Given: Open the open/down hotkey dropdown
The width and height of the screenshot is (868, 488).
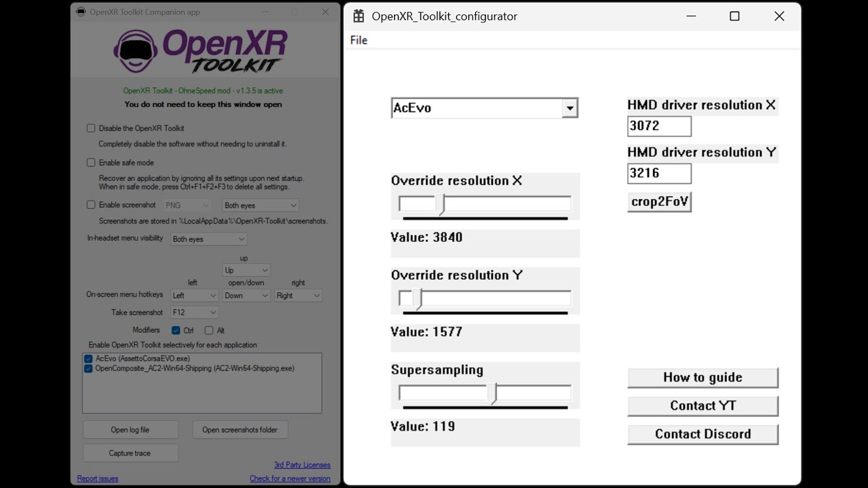Looking at the screenshot, I should point(246,296).
